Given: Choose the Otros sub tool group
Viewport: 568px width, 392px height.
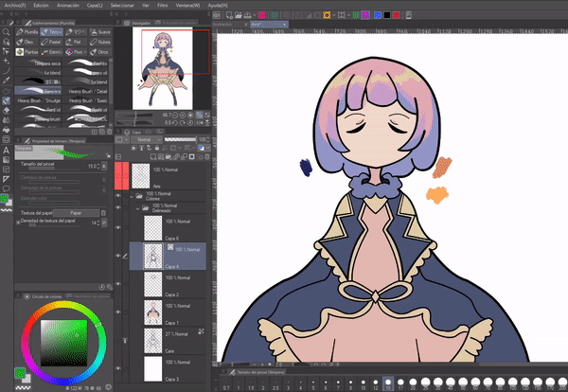Looking at the screenshot, I should coord(100,52).
